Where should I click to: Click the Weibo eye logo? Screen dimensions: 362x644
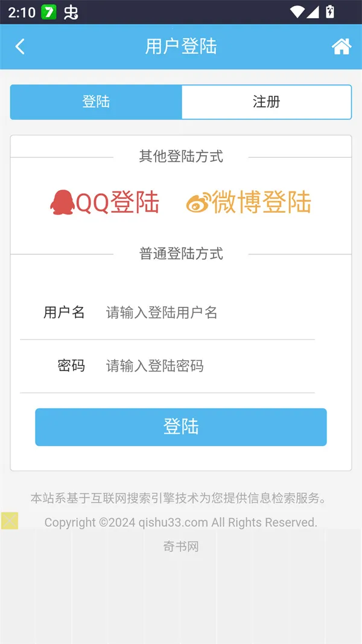pyautogui.click(x=198, y=203)
